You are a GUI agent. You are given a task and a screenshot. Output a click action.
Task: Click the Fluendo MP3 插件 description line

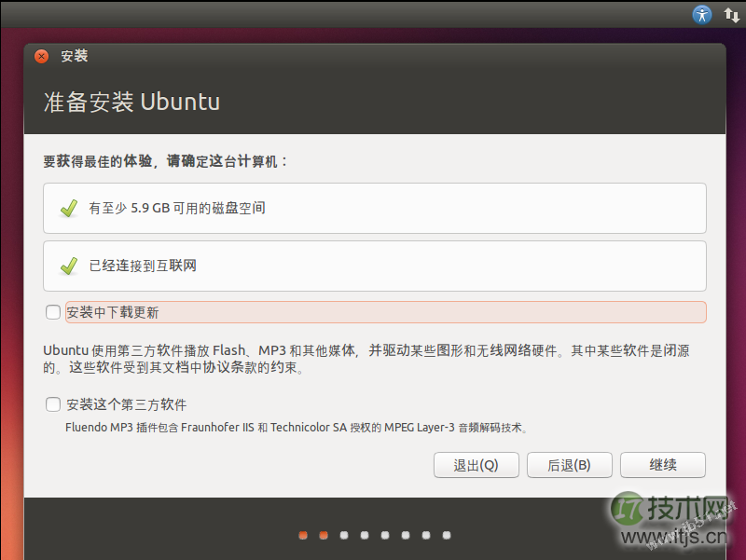tap(297, 428)
